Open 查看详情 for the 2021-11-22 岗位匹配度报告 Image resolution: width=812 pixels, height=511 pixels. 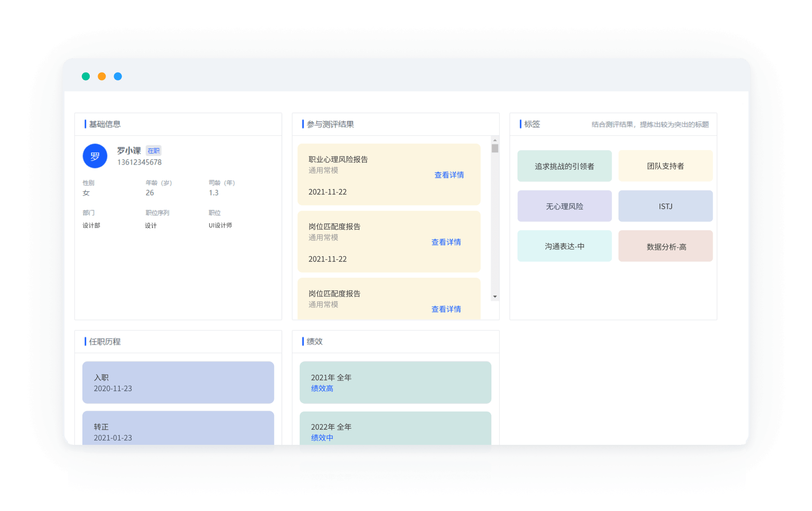(x=446, y=242)
